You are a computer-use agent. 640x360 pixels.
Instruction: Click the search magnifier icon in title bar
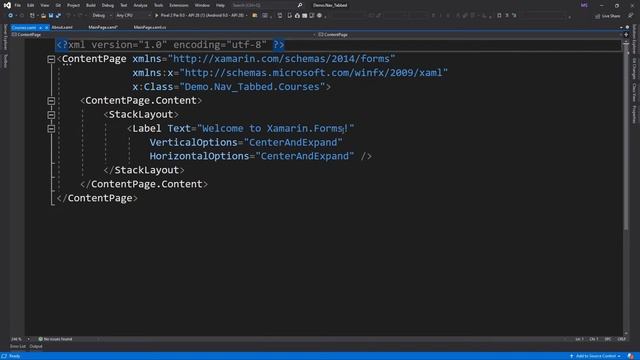[x=300, y=5]
